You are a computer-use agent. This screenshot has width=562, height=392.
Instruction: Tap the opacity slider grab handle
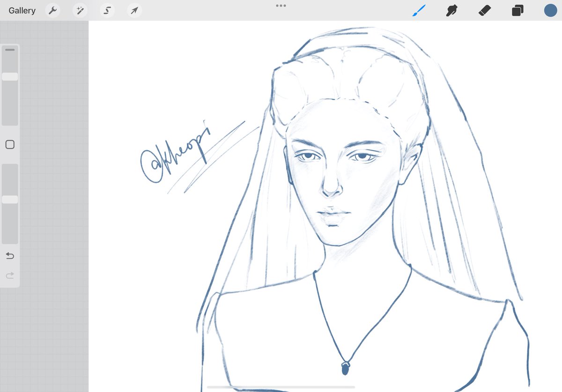coord(9,199)
